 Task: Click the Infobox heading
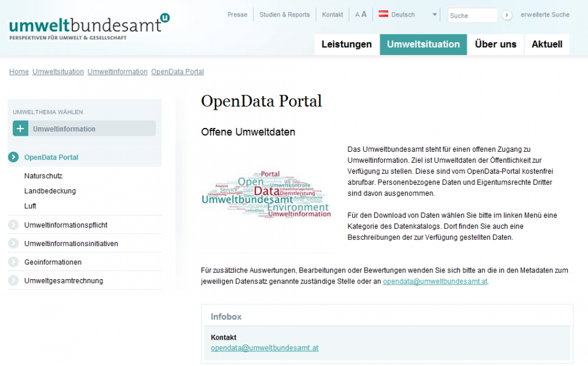coord(226,316)
